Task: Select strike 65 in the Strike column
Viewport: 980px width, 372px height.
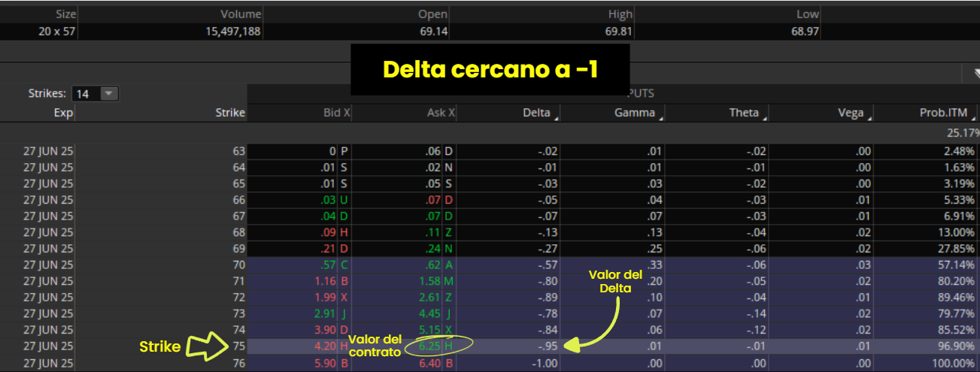Action: (x=238, y=183)
